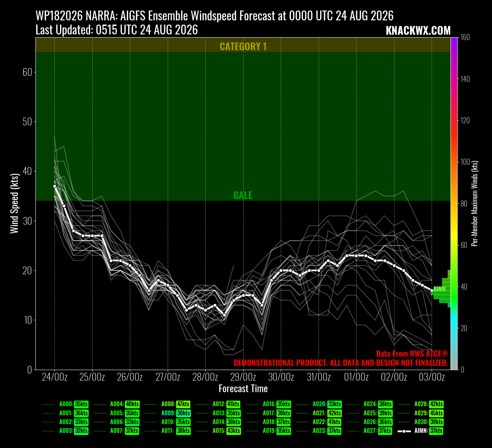
Task: Select the 160 tick on the colorbar
Action: coord(465,38)
